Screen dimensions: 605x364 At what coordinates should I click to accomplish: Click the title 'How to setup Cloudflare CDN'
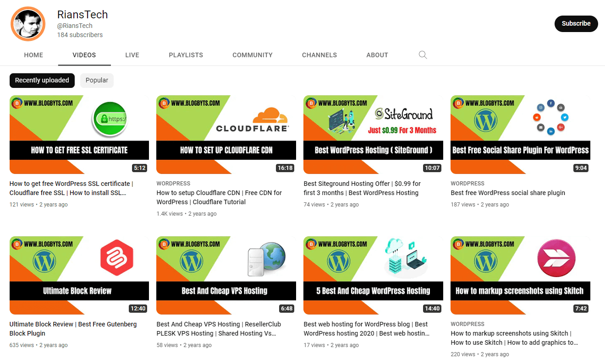coord(219,197)
